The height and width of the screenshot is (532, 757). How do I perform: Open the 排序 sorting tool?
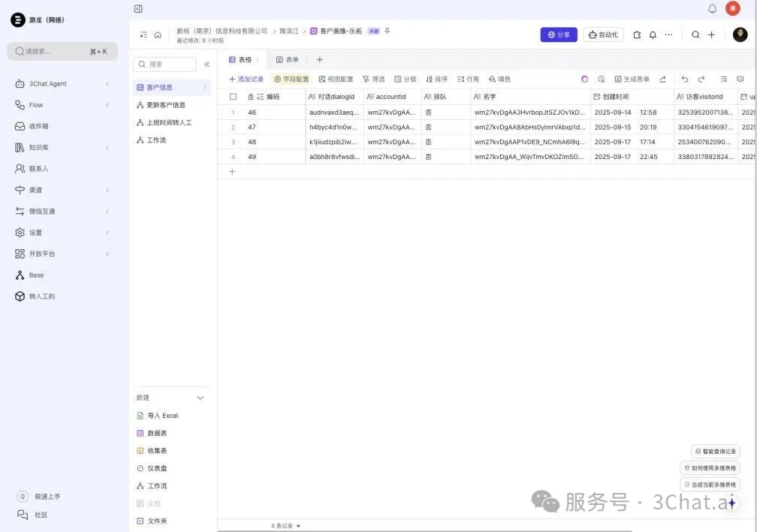pos(436,78)
